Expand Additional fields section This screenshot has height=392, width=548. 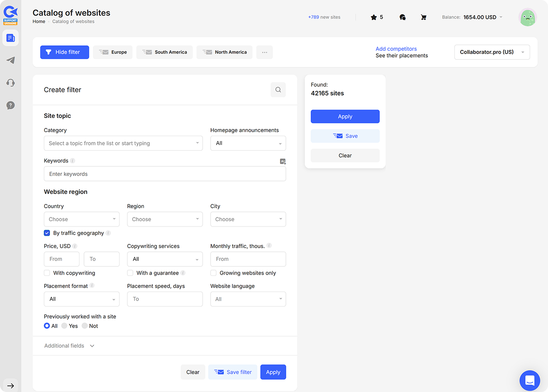tap(69, 346)
